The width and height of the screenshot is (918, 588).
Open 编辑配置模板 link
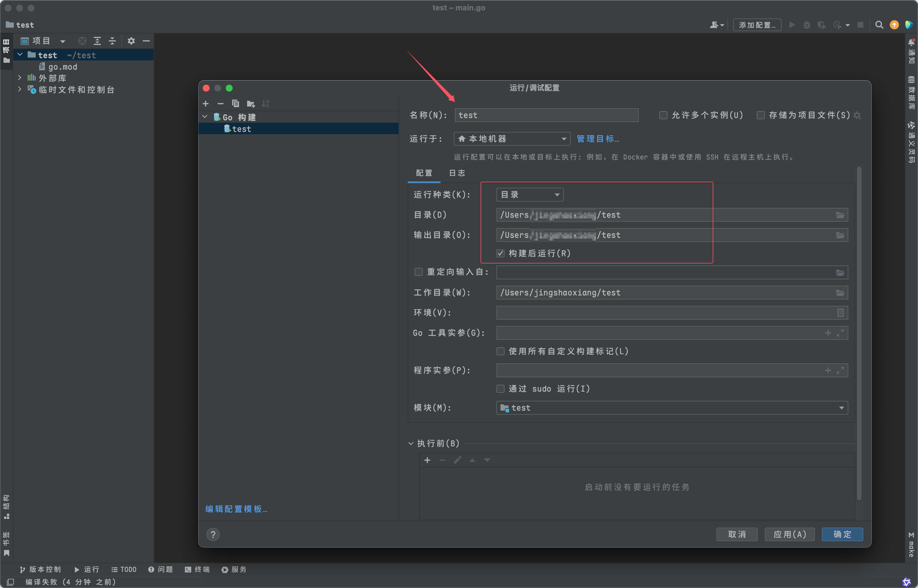coord(236,509)
